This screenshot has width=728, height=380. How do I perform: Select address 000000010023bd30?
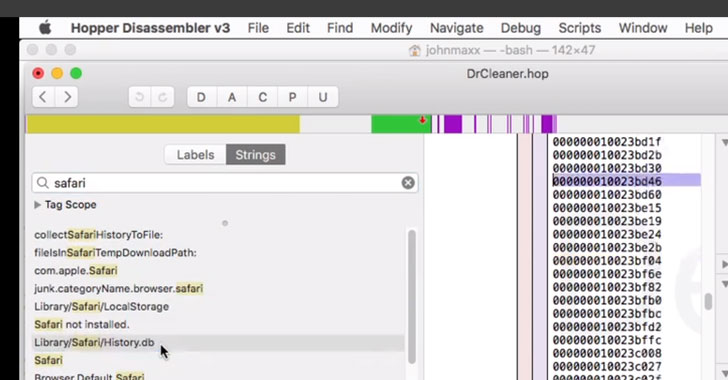point(607,168)
